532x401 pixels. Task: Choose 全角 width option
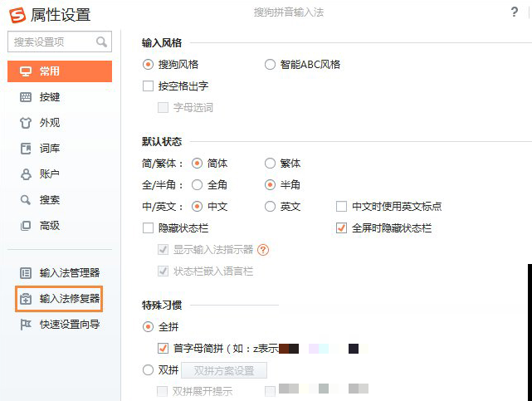(x=197, y=185)
